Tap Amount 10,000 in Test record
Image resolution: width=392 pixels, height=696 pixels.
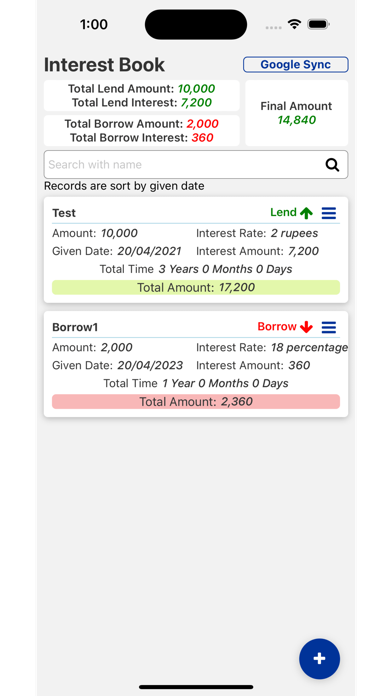[95, 233]
